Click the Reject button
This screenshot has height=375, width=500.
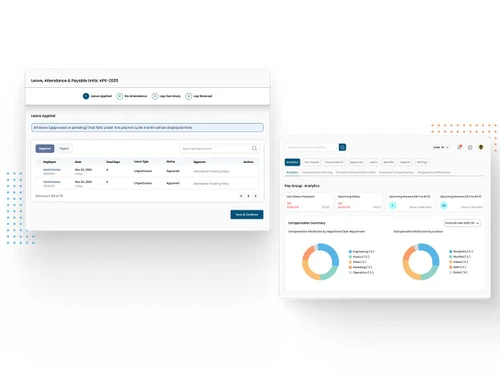(64, 149)
